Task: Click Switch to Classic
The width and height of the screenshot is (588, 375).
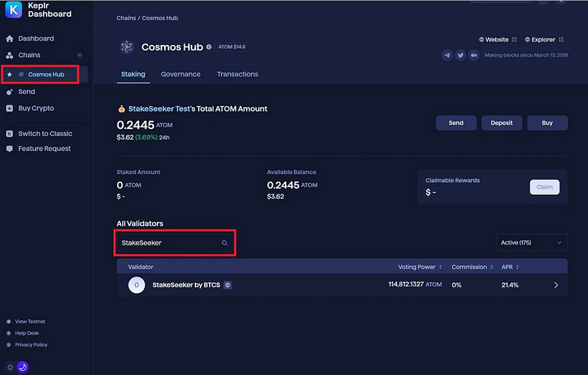Action: (x=45, y=134)
